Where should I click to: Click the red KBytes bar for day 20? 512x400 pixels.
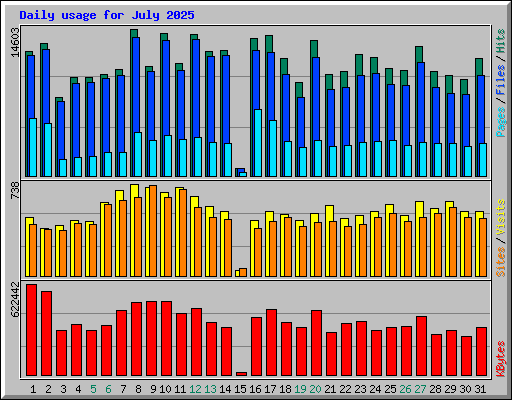[x=317, y=343]
